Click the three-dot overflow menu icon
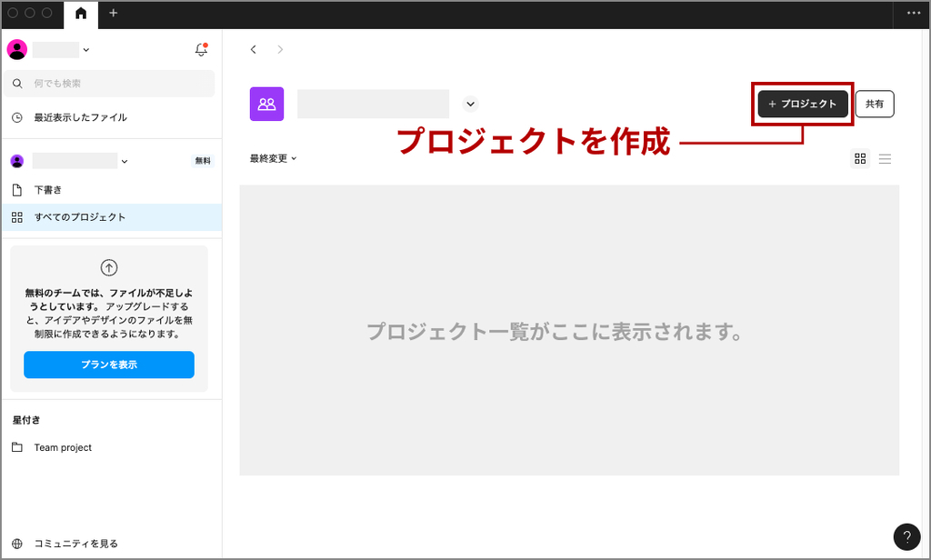Image resolution: width=931 pixels, height=560 pixels. coord(913,14)
